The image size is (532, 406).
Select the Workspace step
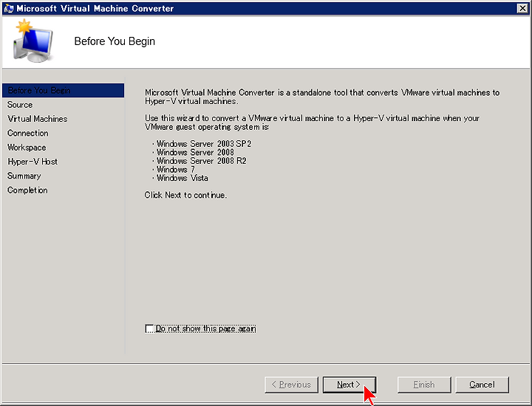click(x=27, y=148)
